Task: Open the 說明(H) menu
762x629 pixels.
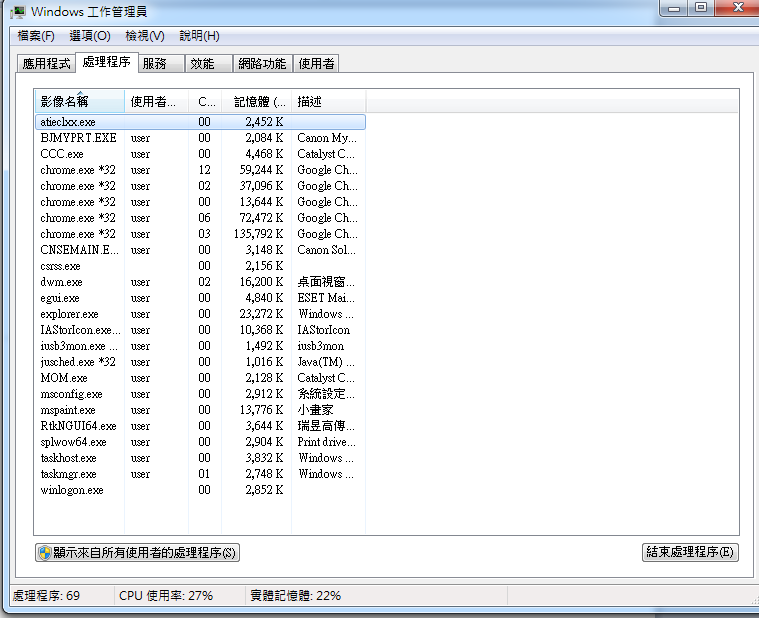Action: (199, 36)
